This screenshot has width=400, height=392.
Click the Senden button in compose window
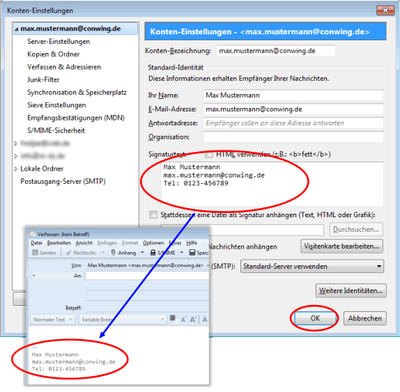[x=44, y=253]
